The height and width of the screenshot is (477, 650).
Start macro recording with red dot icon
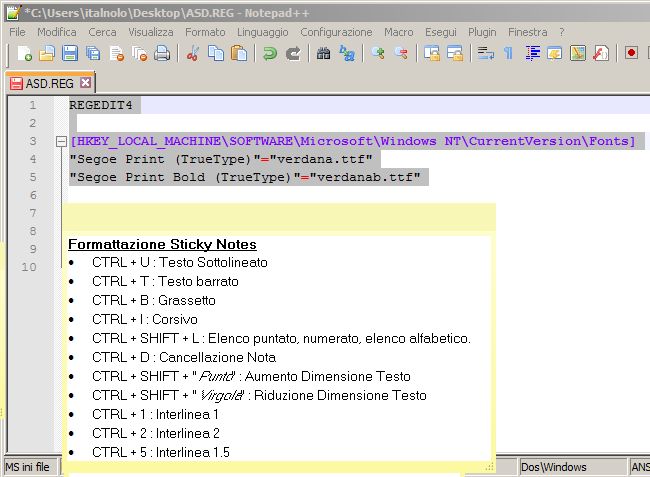[631, 53]
